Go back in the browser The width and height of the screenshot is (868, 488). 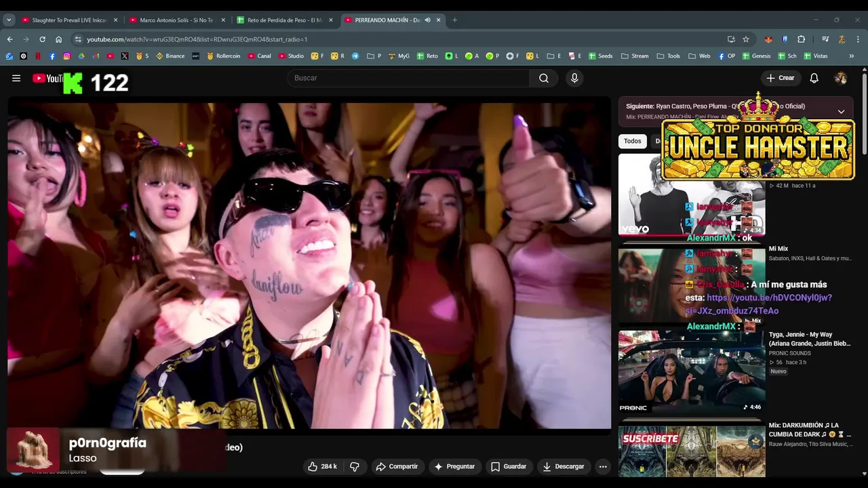coord(9,39)
